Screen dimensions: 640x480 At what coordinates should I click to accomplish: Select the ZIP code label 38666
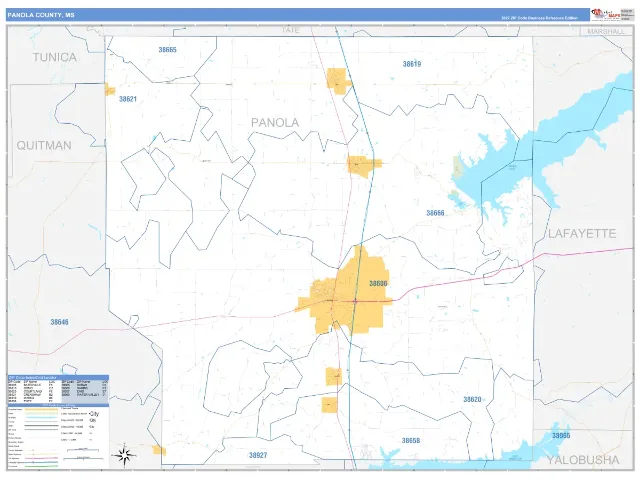[435, 213]
